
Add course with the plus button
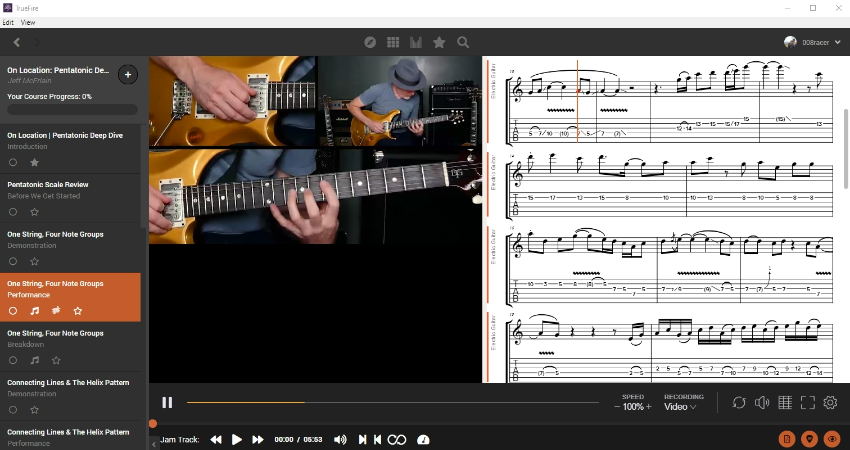click(128, 75)
